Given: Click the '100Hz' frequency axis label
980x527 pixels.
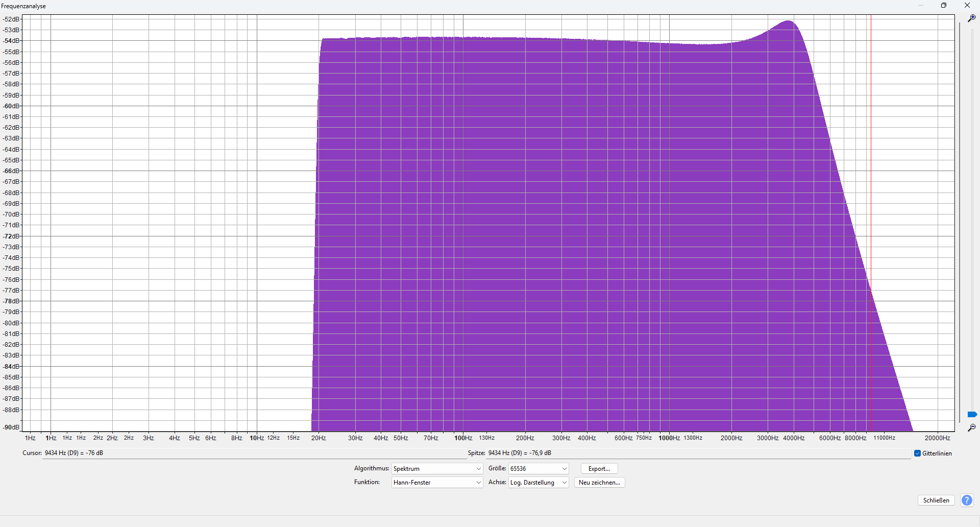Looking at the screenshot, I should 463,438.
